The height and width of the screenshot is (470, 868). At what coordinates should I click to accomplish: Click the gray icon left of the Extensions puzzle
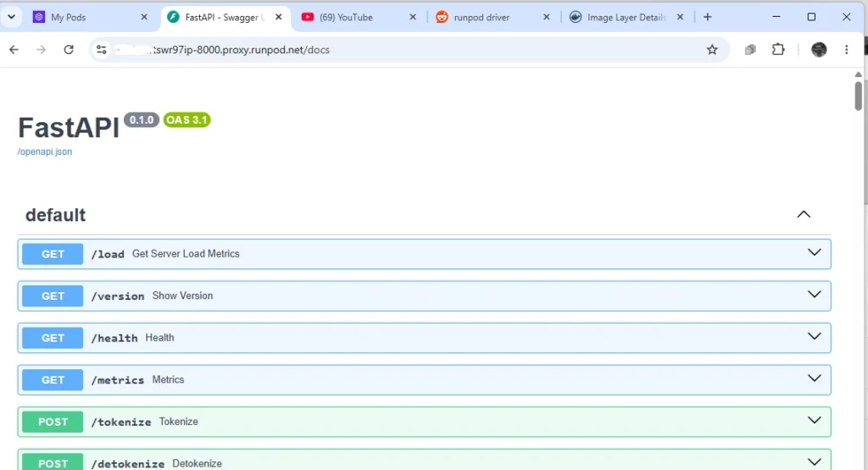[x=750, y=50]
